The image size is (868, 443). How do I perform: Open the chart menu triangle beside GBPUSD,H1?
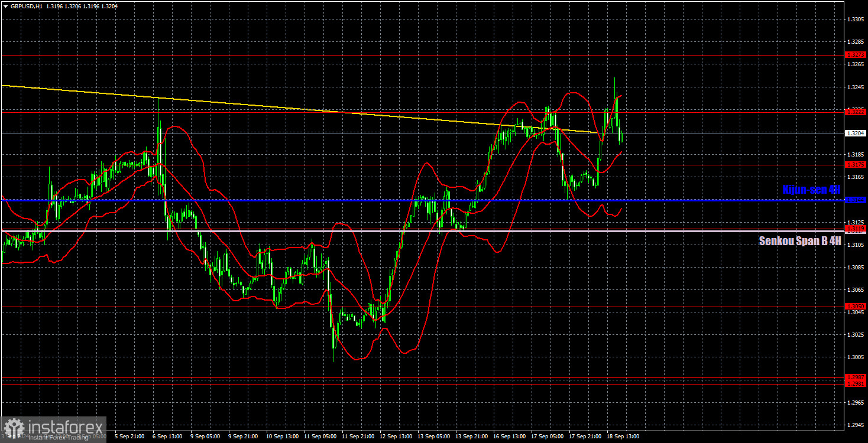pos(6,6)
